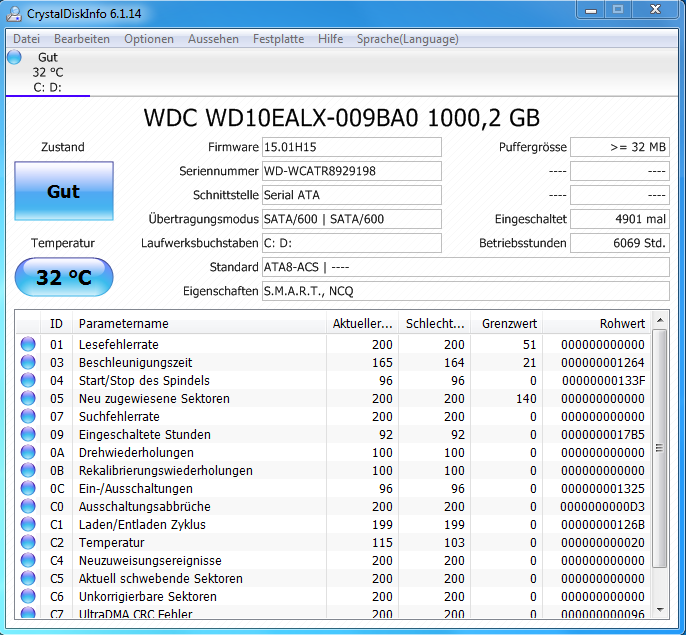Select the Ausschaltungsabbrüche text
686x635 pixels.
144,506
